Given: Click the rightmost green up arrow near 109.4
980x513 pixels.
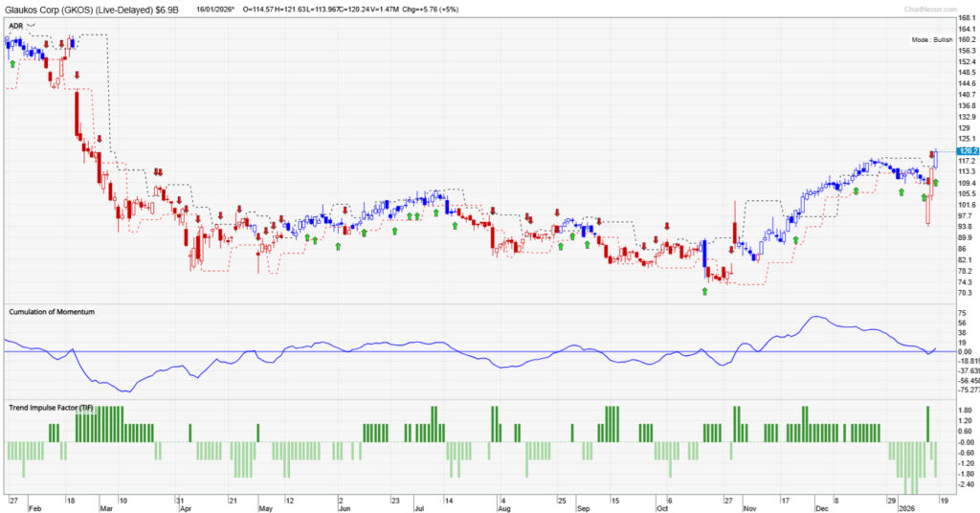Looking at the screenshot, I should click(x=936, y=182).
